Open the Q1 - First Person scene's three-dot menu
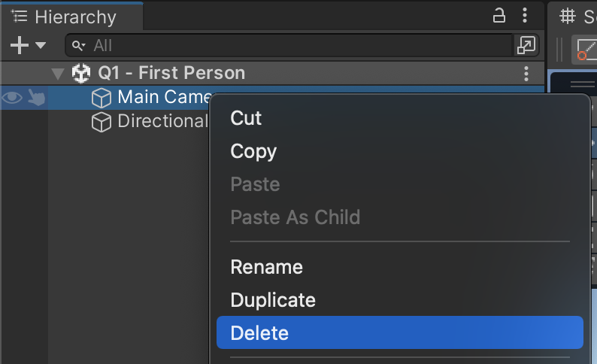597x364 pixels. pyautogui.click(x=526, y=73)
